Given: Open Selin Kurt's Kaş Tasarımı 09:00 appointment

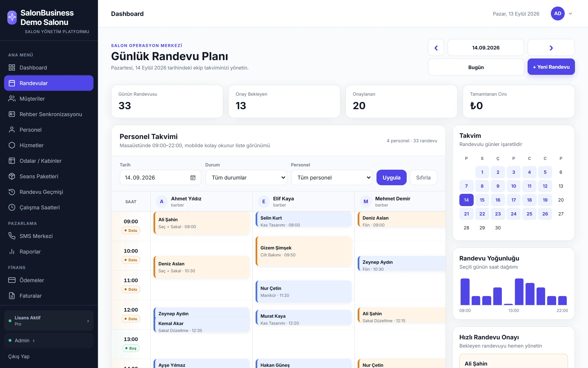Looking at the screenshot, I should tap(303, 219).
